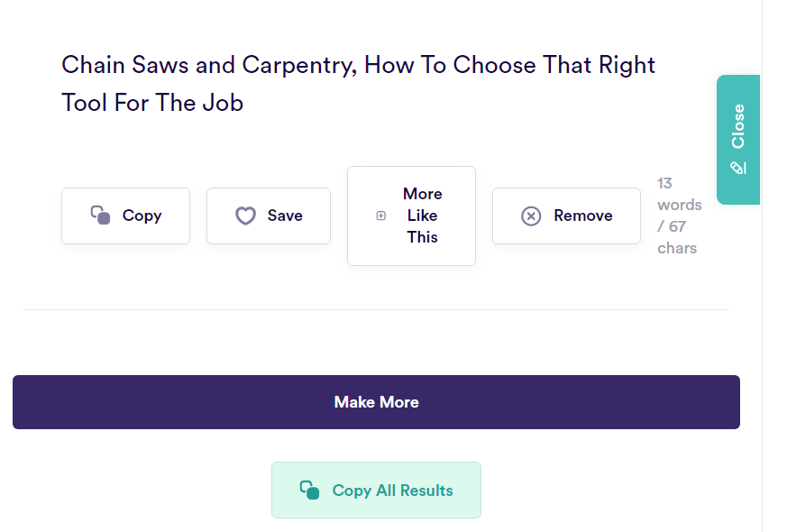
Task: Select the Chain Saws and Carpentry headline text
Action: pos(357,83)
